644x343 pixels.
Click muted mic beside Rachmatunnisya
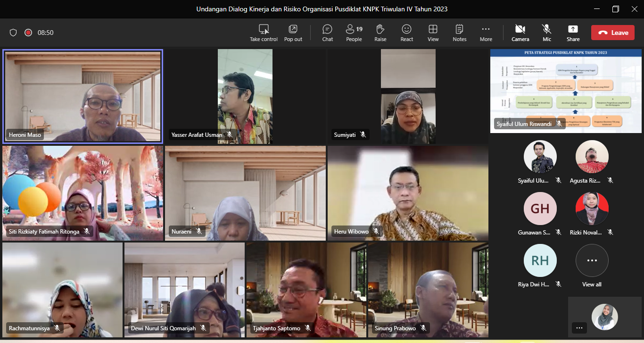pyautogui.click(x=57, y=328)
